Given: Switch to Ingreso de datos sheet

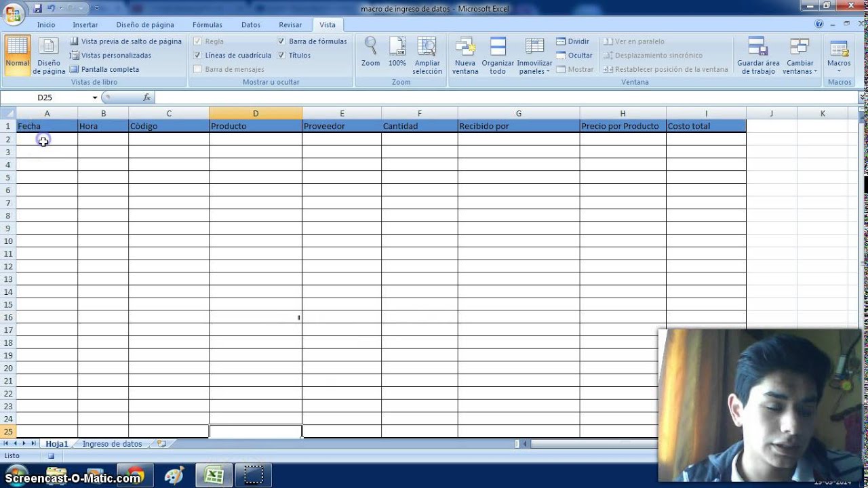Looking at the screenshot, I should pos(112,444).
